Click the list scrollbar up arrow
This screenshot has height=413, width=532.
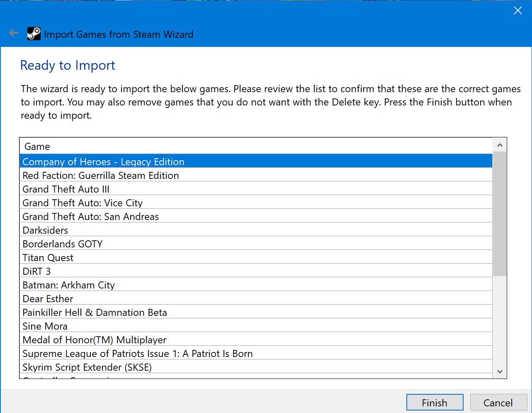(x=500, y=145)
